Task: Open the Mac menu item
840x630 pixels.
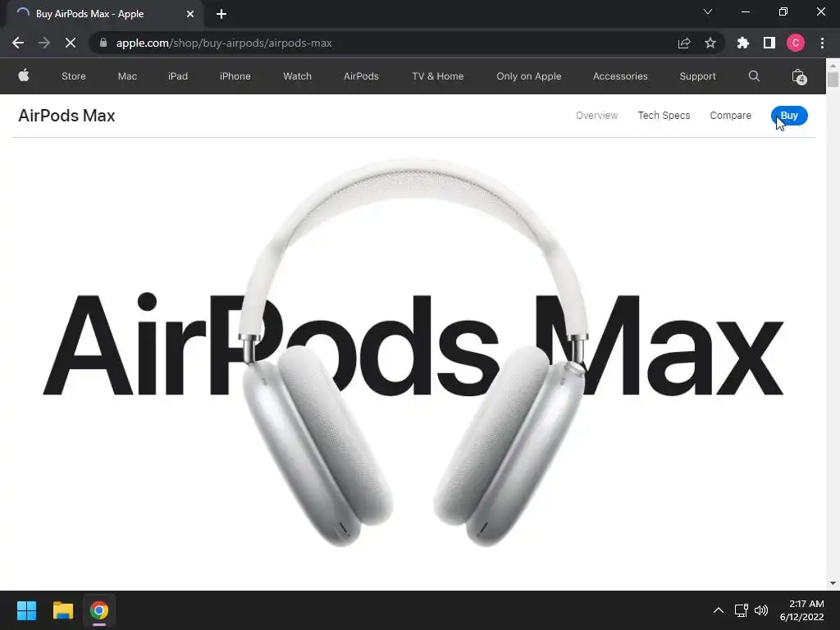Action: 127,76
